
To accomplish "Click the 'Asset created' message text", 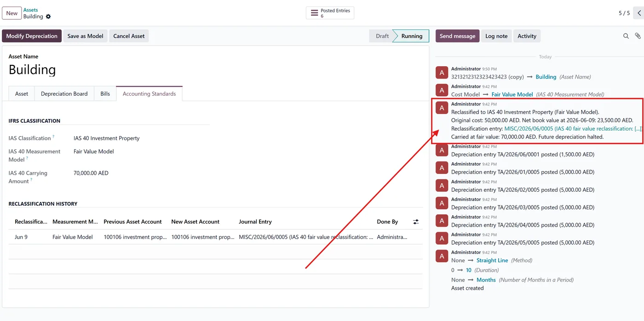I will [x=467, y=288].
